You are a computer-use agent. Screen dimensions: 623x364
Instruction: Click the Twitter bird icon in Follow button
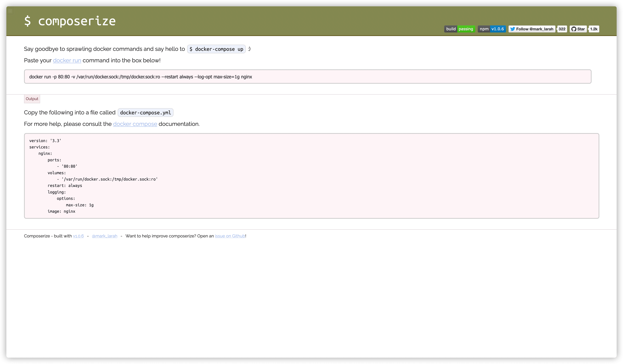(x=513, y=29)
